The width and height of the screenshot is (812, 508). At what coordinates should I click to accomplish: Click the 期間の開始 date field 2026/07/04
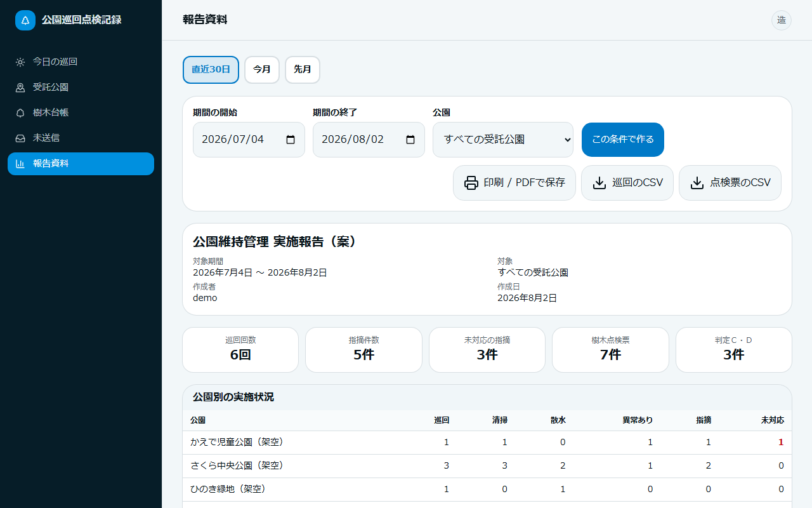tap(249, 140)
